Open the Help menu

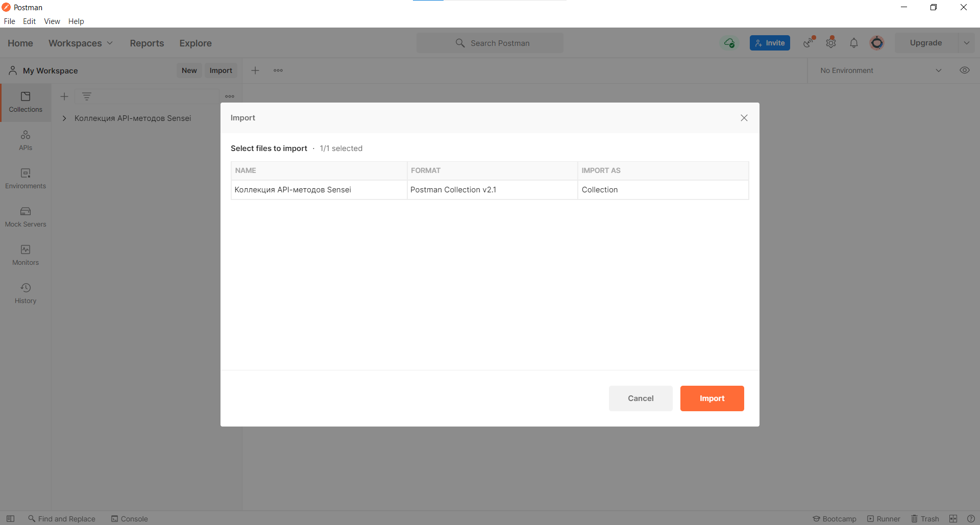tap(76, 21)
